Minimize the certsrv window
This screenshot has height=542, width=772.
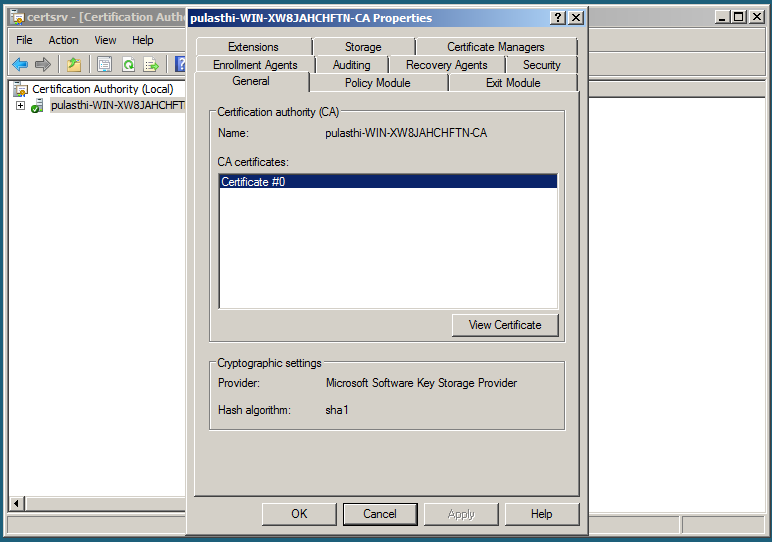click(x=722, y=17)
